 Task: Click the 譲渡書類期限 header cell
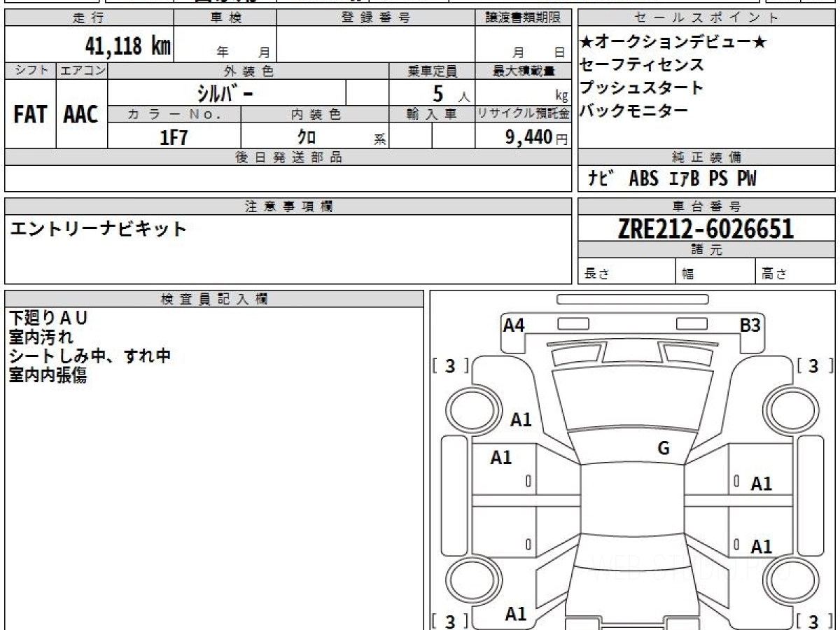523,18
